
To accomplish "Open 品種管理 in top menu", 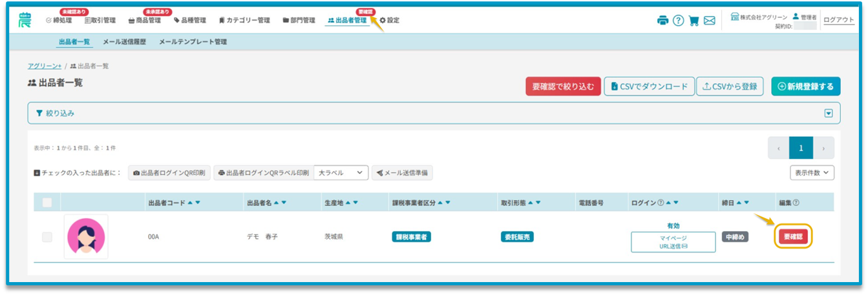I will [190, 20].
